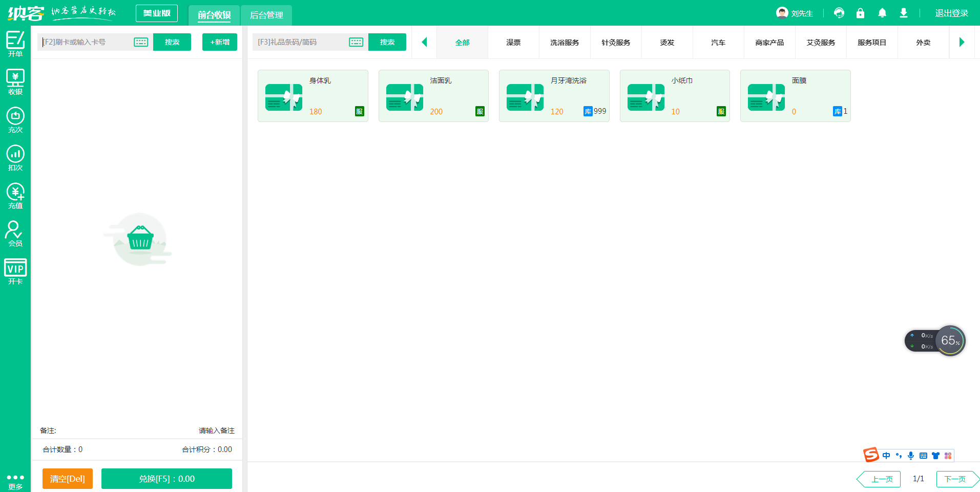This screenshot has width=980, height=492.
Task: Click the download icon in header
Action: (x=904, y=13)
